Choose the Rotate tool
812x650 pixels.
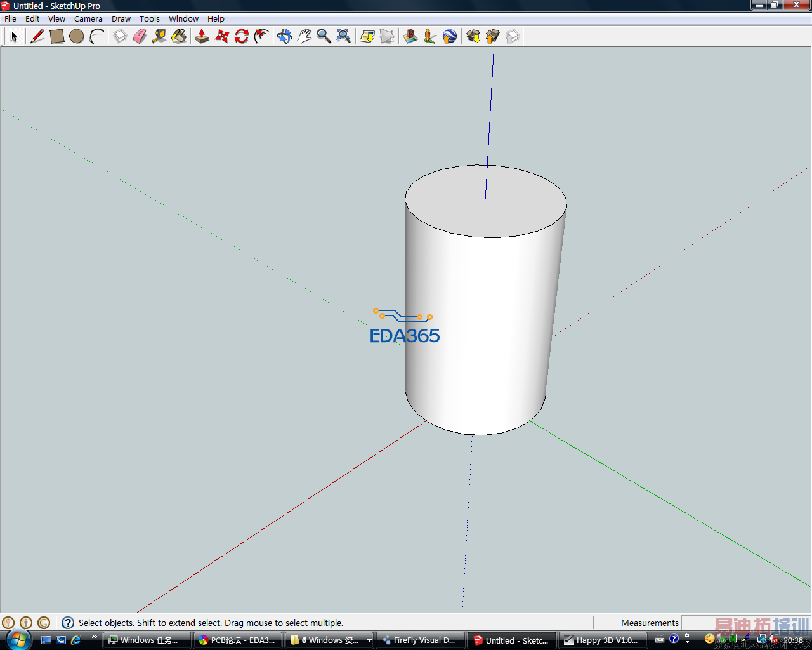coord(242,36)
